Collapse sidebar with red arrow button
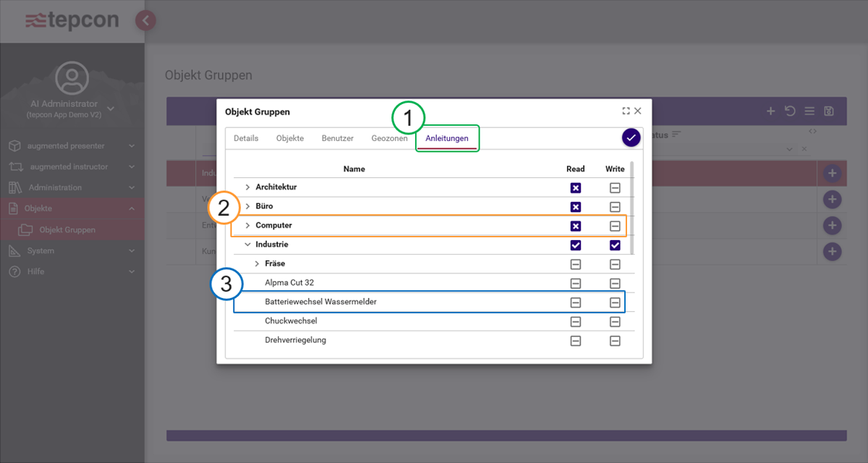The width and height of the screenshot is (868, 463). (145, 20)
